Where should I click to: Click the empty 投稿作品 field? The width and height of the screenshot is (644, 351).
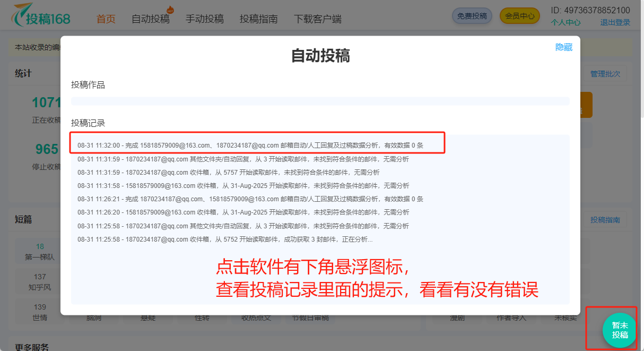(320, 101)
